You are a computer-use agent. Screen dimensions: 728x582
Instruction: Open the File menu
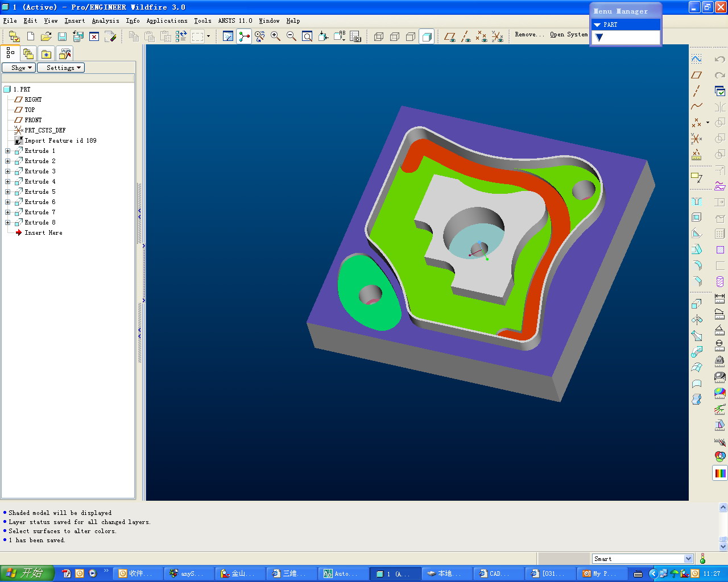tap(10, 21)
